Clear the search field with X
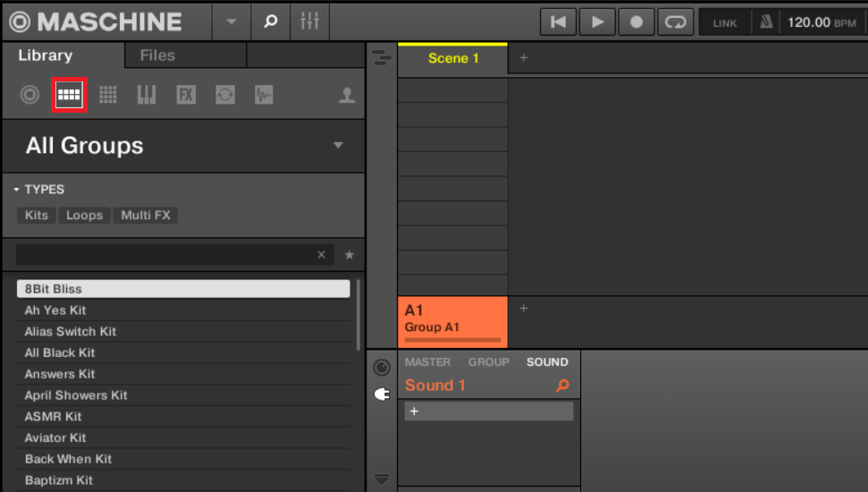This screenshot has height=492, width=868. (x=321, y=254)
